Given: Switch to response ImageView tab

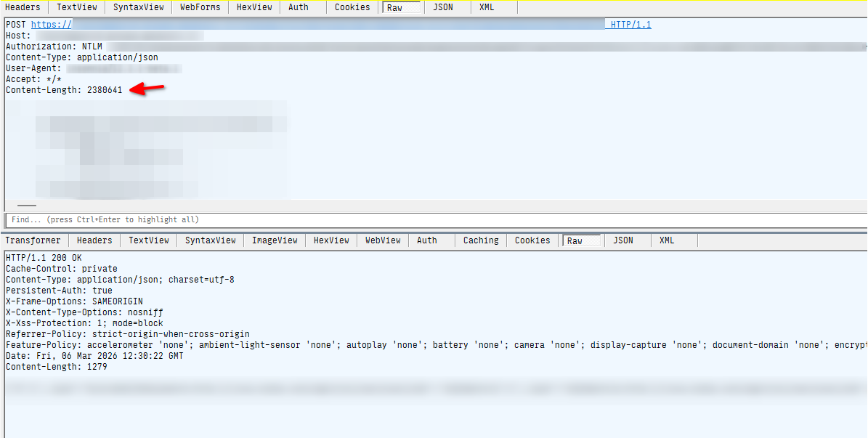Looking at the screenshot, I should click(x=275, y=240).
